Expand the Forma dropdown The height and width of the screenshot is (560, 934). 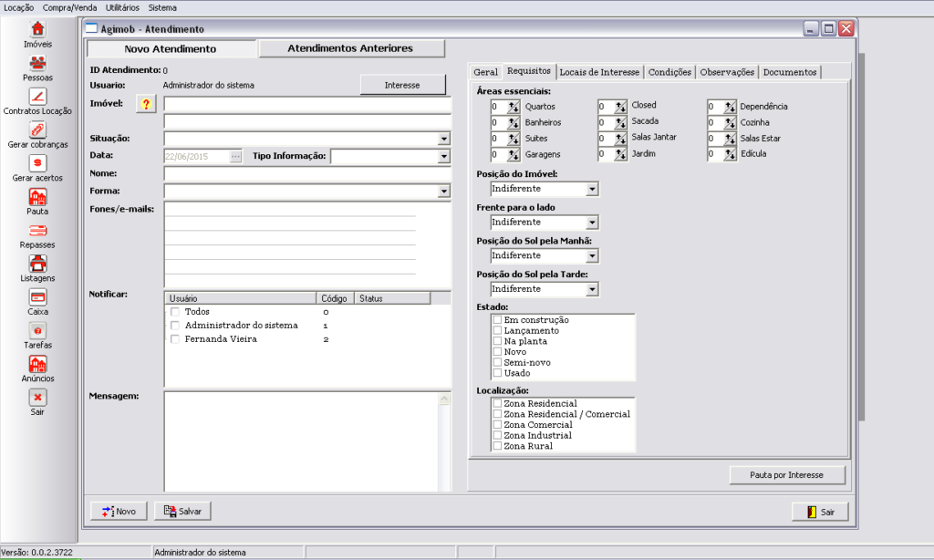click(444, 192)
